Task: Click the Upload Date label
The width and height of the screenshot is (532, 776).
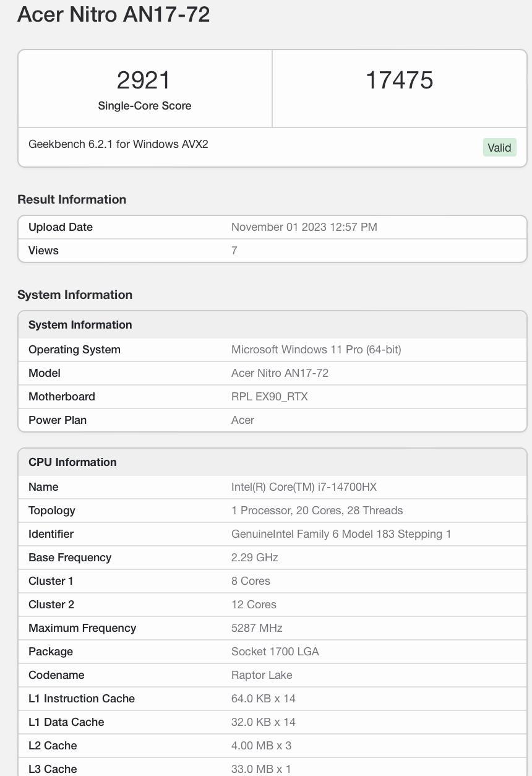Action: (x=61, y=227)
